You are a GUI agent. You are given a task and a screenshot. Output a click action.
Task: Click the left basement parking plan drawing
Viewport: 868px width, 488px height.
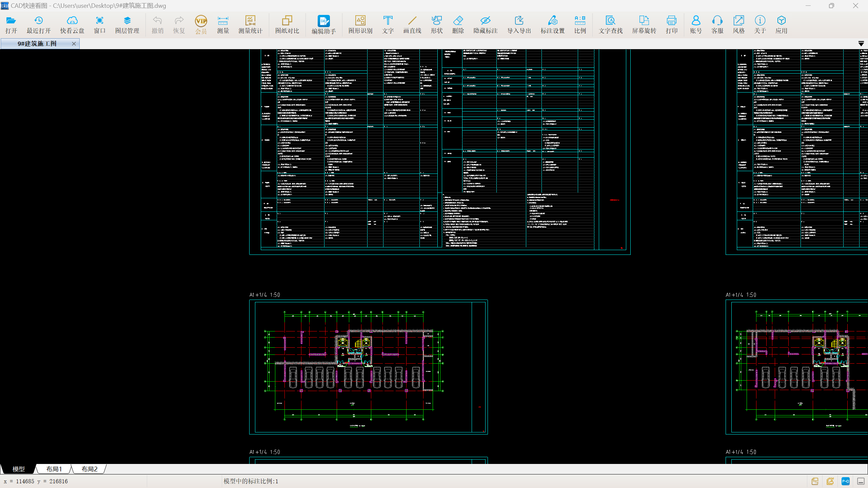click(x=369, y=367)
